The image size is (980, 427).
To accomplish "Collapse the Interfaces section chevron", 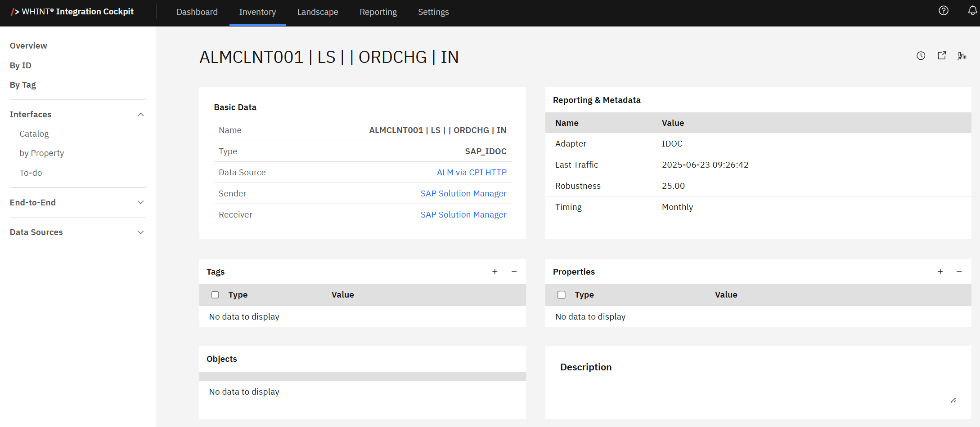I will [x=141, y=115].
